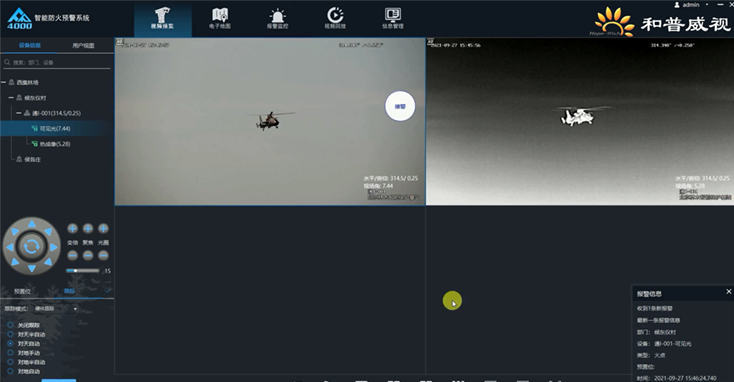Viewport: 734px width, 382px height.
Task: Click the magnifier icon in device search
Action: tap(7, 62)
